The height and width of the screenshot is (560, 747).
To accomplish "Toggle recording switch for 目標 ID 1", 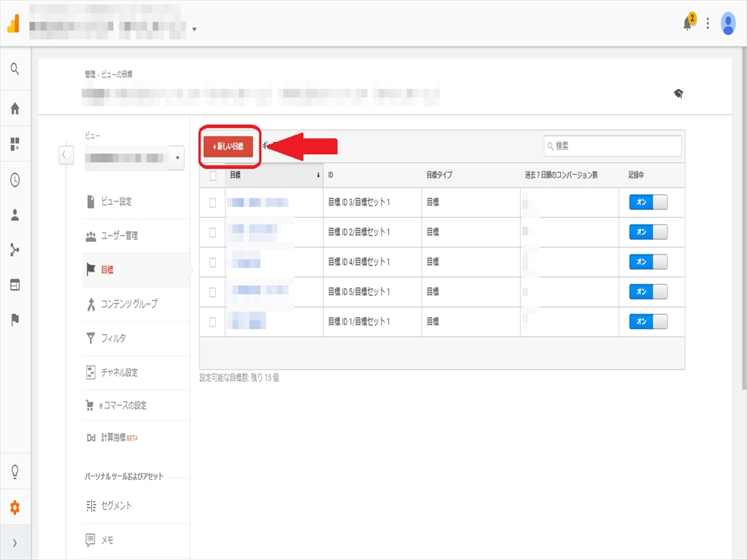I will pos(648,322).
